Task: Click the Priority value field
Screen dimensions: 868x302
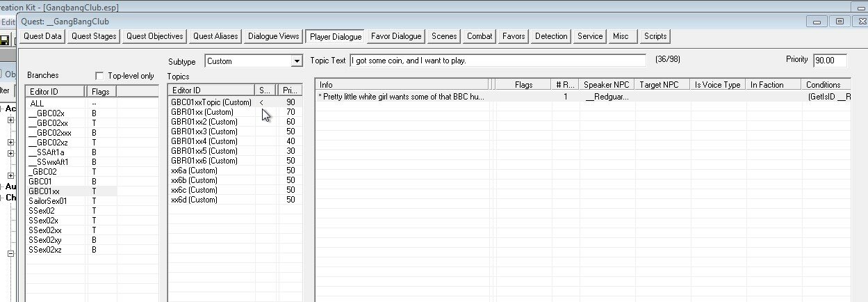Action: tap(830, 61)
